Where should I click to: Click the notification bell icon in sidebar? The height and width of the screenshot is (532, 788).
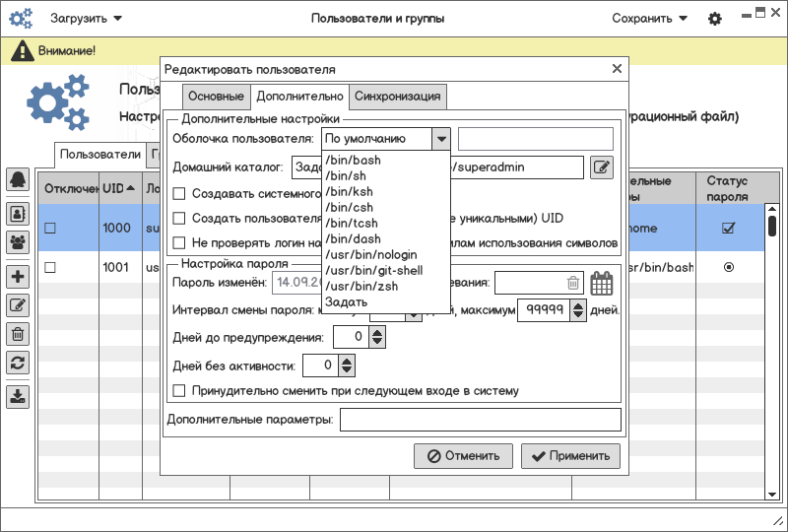tap(18, 178)
